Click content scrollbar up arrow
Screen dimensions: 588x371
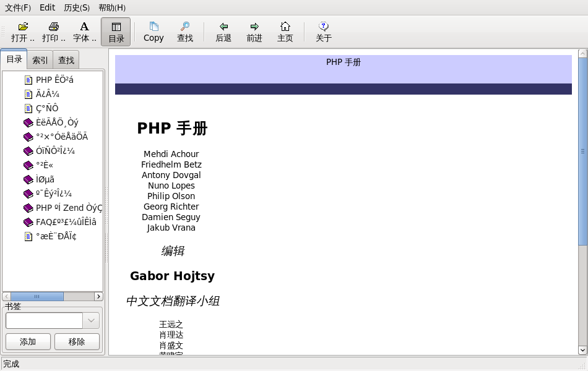[582, 54]
